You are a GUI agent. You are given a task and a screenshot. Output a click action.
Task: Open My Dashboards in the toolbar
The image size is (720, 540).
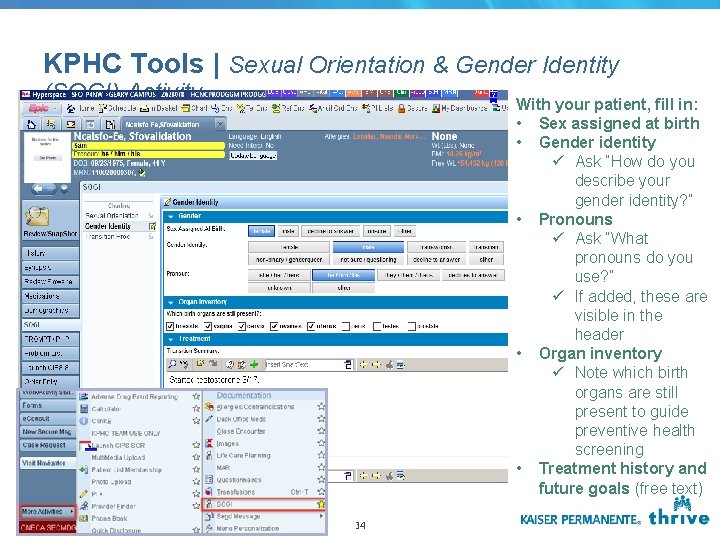459,108
